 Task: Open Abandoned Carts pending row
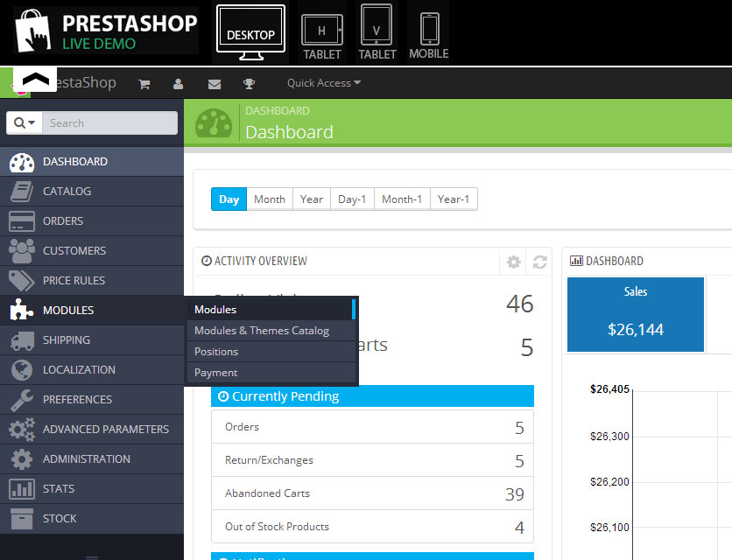tap(372, 493)
